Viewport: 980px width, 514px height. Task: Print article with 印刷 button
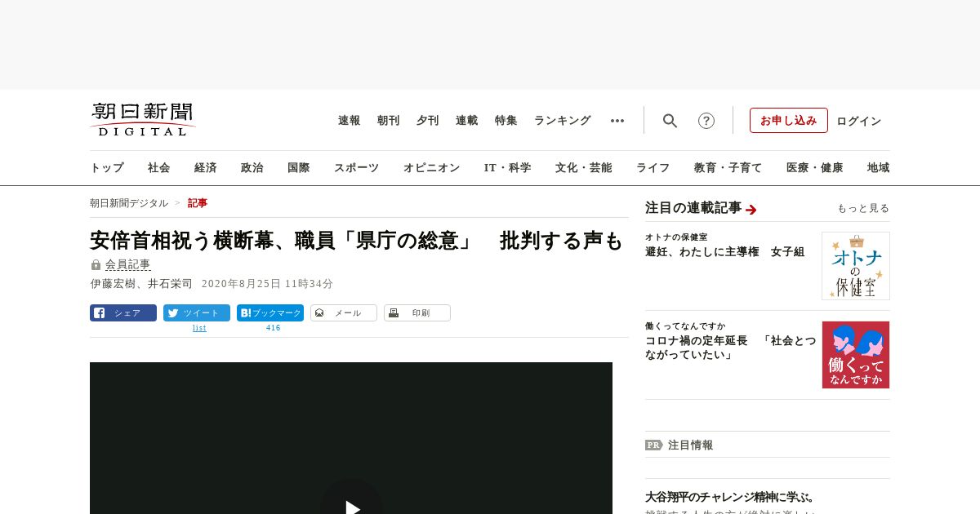click(417, 312)
